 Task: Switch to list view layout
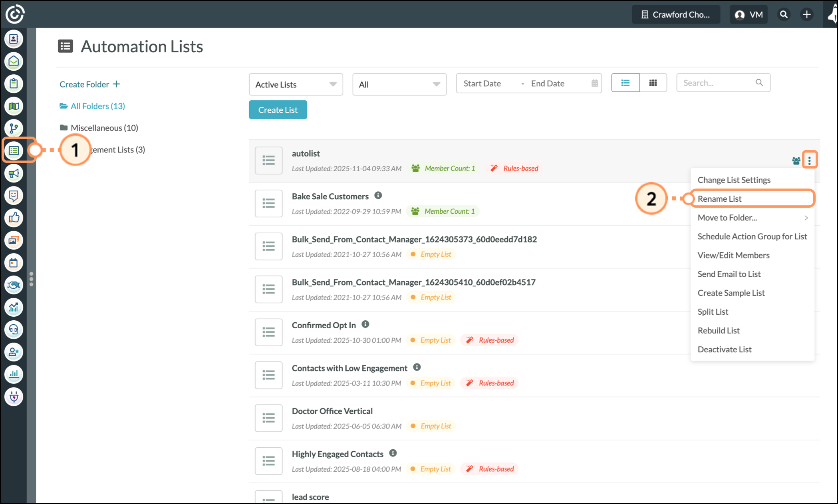coord(625,83)
